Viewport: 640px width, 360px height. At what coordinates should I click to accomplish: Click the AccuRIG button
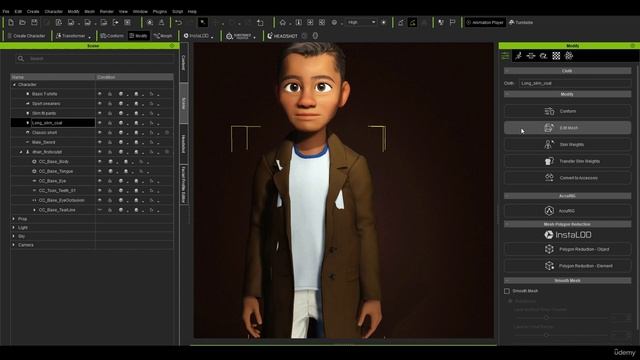[567, 211]
